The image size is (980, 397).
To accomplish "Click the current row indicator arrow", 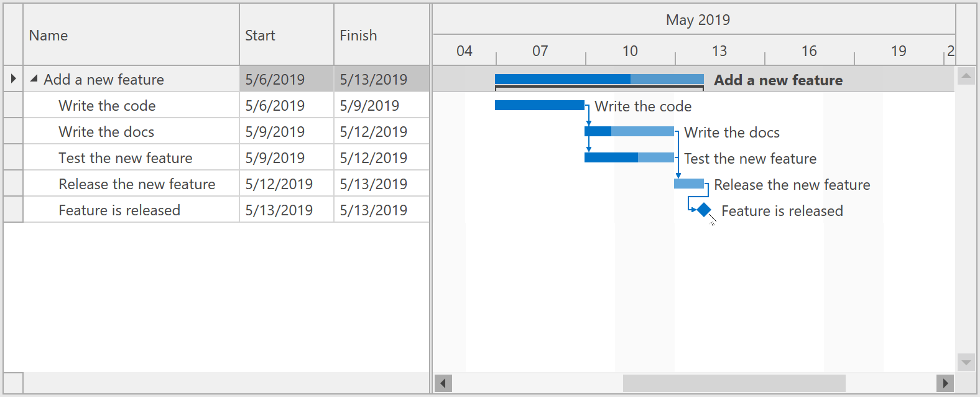I will point(13,78).
